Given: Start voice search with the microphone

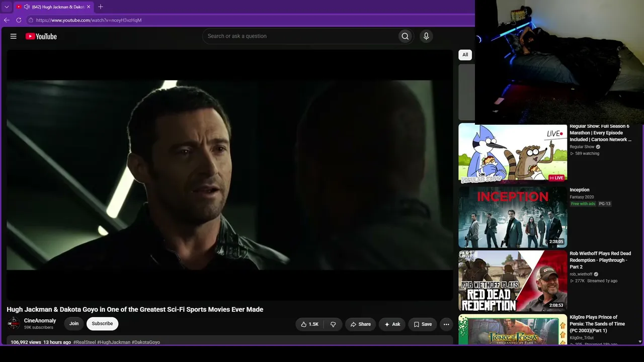Looking at the screenshot, I should 426,36.
